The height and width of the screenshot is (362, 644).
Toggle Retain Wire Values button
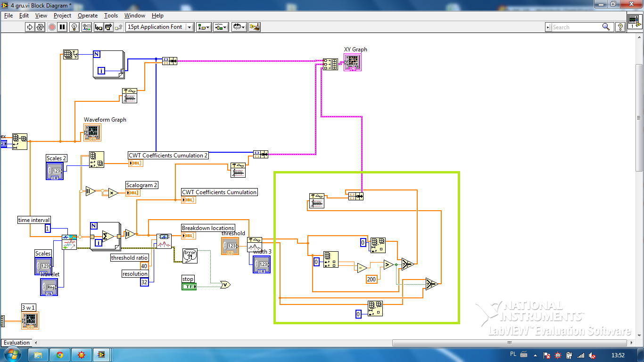coord(86,27)
